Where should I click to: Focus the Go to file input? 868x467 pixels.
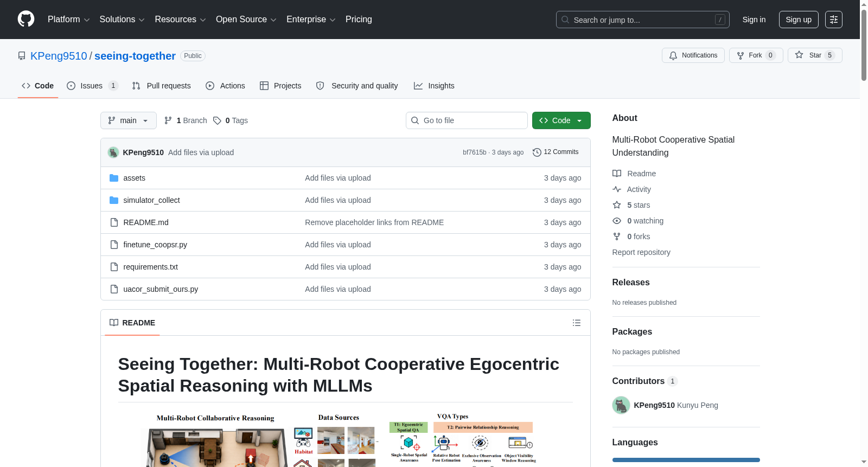[x=467, y=120]
